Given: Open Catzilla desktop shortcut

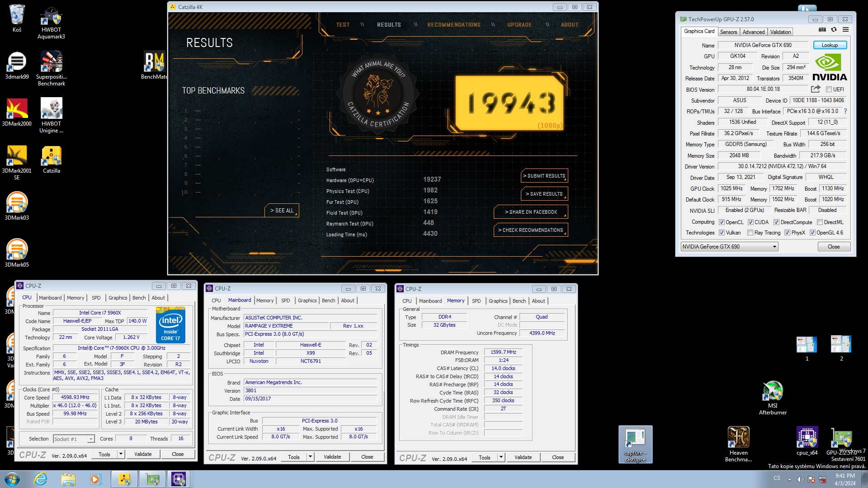Looking at the screenshot, I should (51, 160).
